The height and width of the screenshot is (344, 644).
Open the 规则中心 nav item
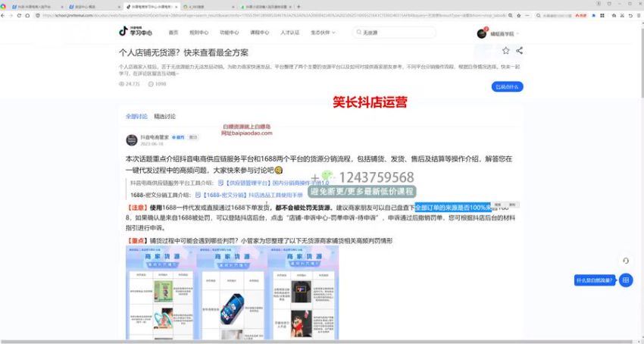(199, 33)
